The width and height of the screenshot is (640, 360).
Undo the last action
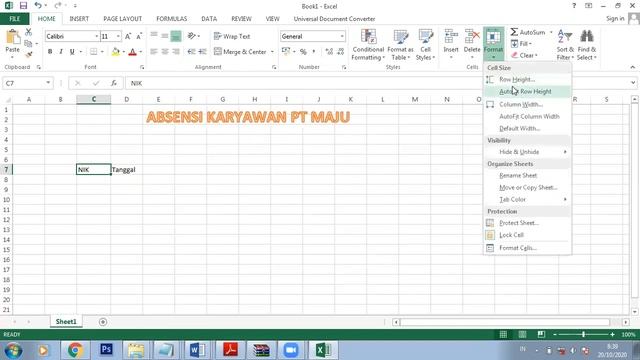[38, 6]
